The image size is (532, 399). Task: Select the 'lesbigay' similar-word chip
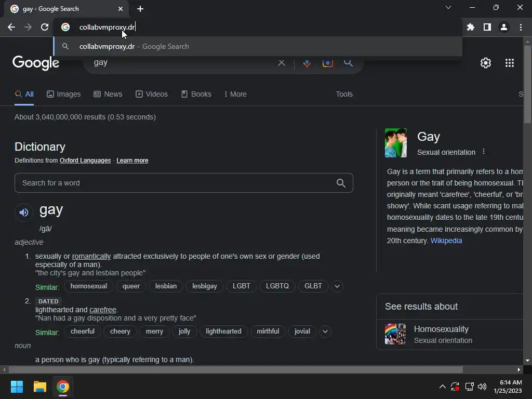pyautogui.click(x=205, y=286)
